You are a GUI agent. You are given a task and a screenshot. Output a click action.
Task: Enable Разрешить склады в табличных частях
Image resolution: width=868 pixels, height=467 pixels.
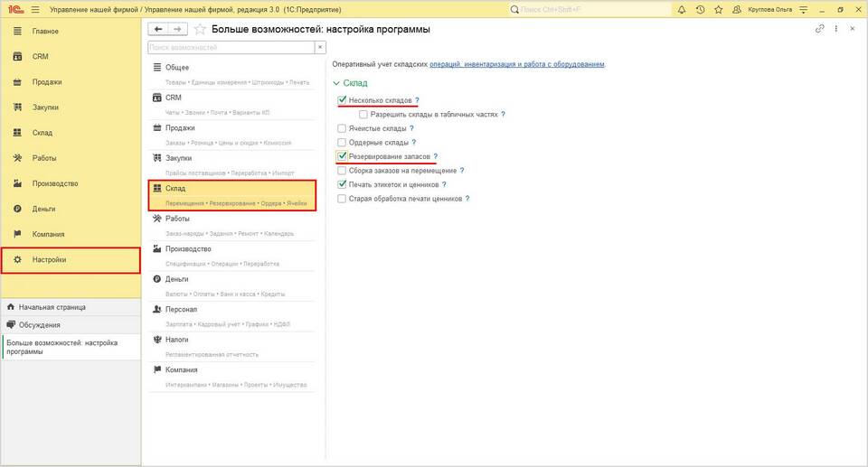tap(363, 115)
